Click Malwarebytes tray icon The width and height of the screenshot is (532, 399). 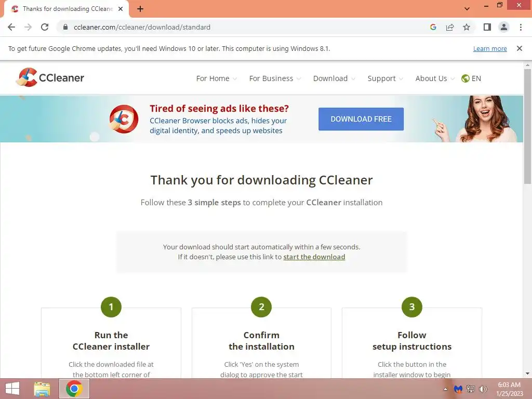458,389
